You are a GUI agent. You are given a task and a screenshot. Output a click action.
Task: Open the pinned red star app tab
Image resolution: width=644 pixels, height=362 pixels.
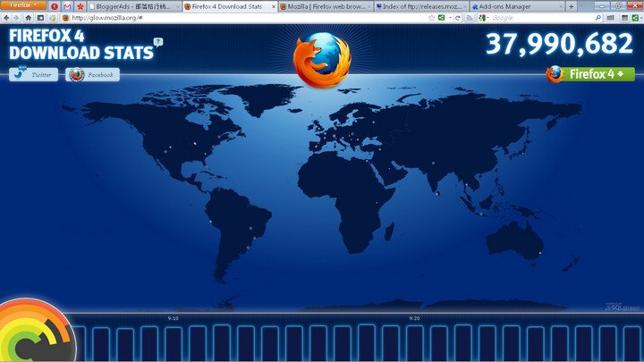coord(80,6)
